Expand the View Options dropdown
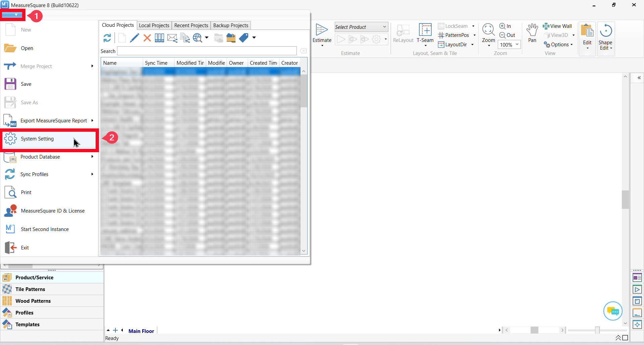Image resolution: width=644 pixels, height=345 pixels. [x=558, y=45]
